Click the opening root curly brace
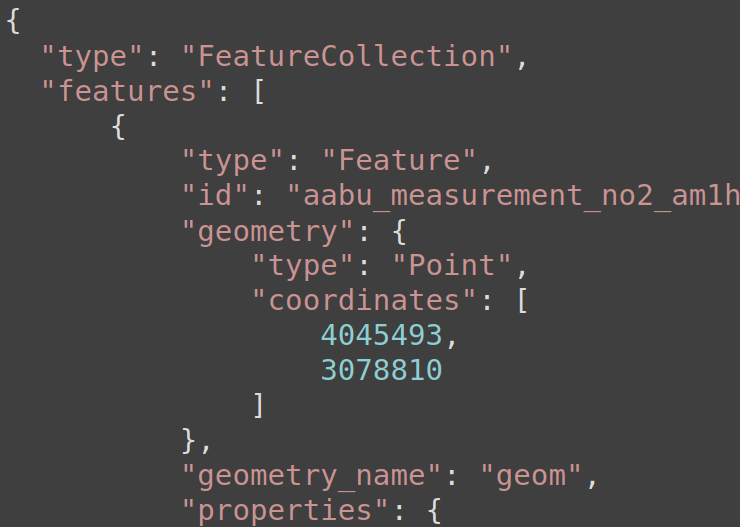 point(13,22)
